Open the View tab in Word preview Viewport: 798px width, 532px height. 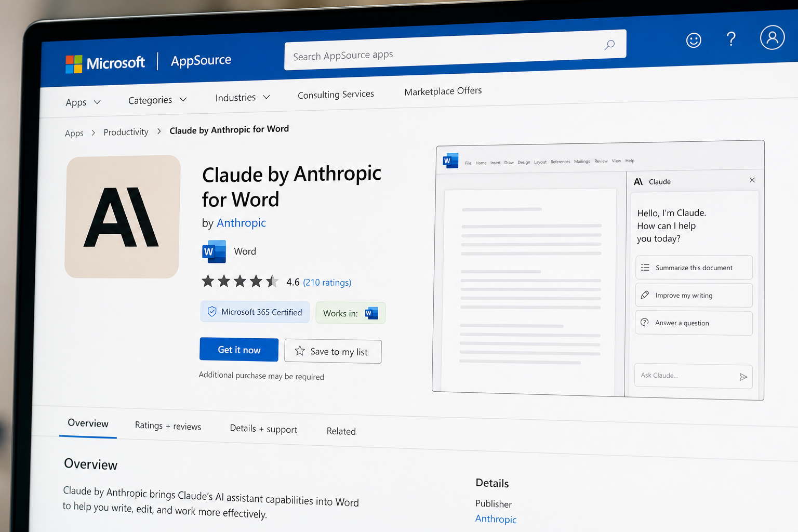(616, 161)
